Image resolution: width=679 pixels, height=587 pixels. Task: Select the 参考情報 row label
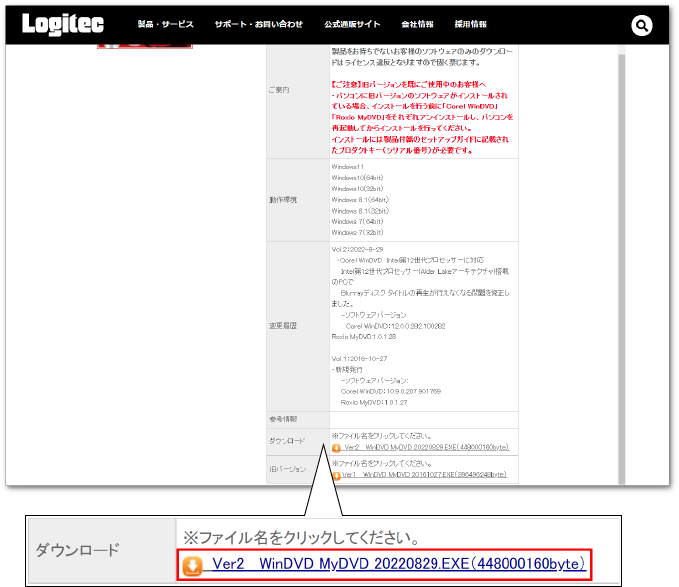click(283, 419)
